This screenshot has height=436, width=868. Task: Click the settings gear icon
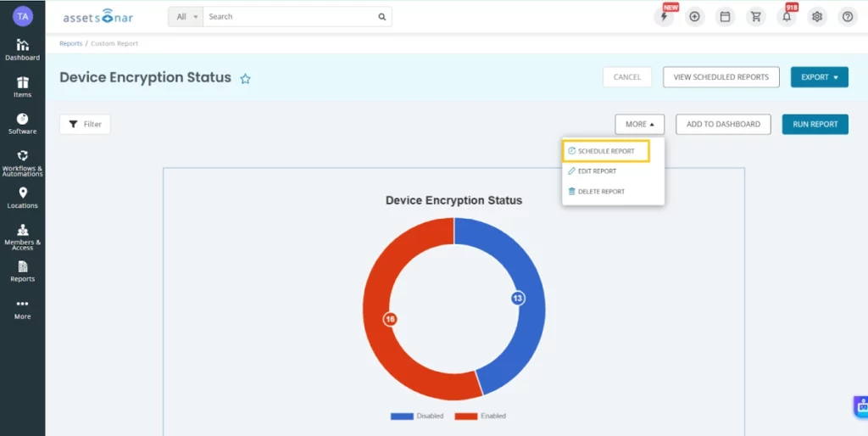pyautogui.click(x=816, y=17)
